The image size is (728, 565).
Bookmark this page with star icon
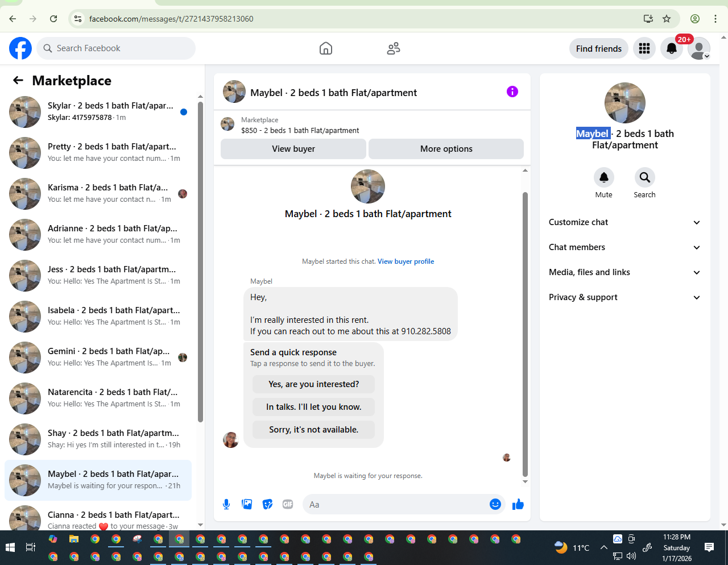(667, 19)
